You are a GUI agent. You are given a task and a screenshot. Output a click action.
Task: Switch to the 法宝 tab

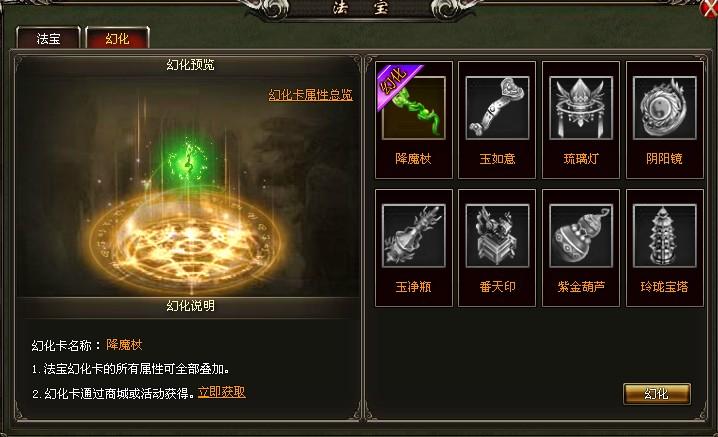point(48,38)
